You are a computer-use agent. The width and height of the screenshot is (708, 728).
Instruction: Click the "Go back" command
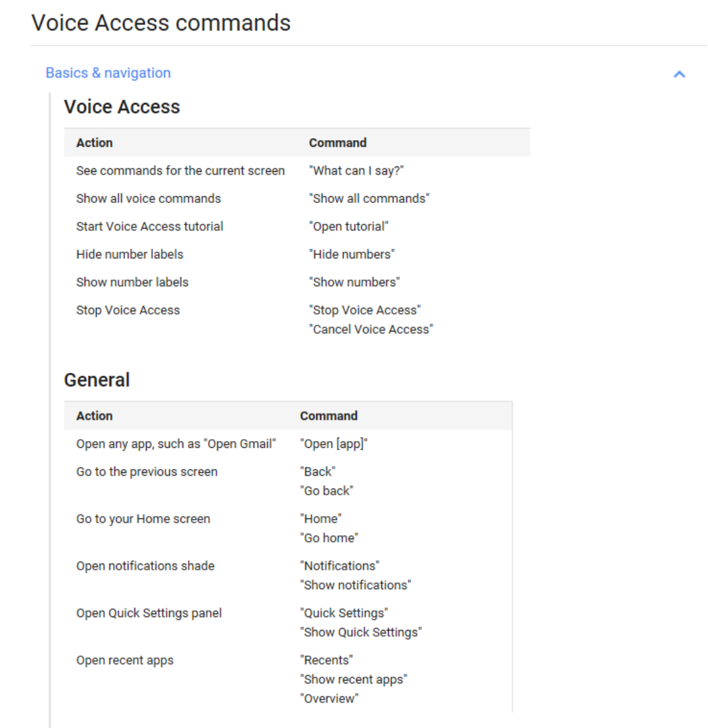(x=327, y=491)
